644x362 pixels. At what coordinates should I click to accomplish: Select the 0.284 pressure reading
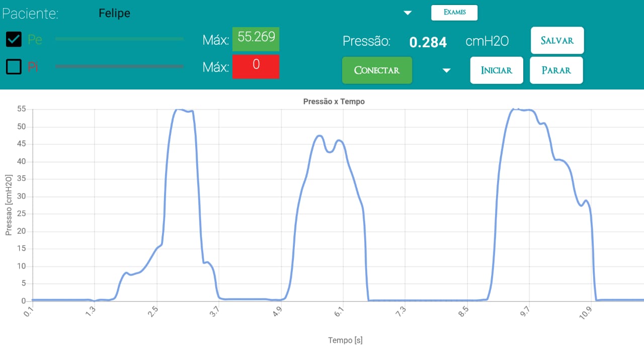point(428,42)
